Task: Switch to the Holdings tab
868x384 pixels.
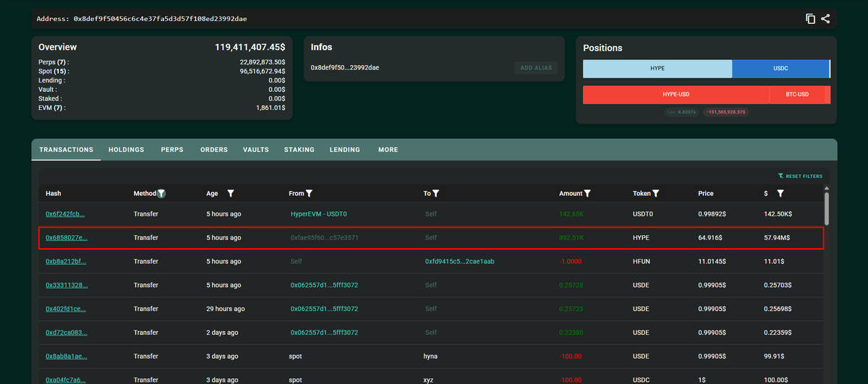Action: click(127, 150)
